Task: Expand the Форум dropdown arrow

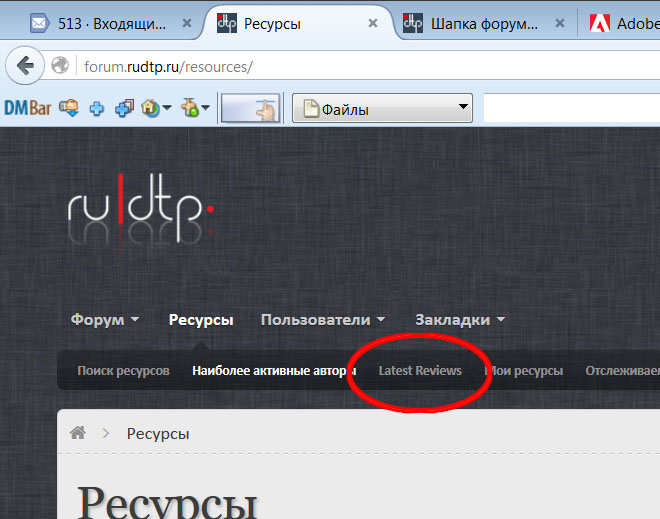Action: (x=135, y=319)
